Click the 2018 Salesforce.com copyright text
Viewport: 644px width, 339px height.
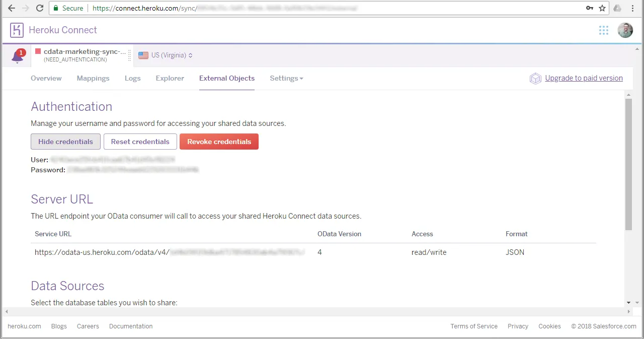(604, 326)
